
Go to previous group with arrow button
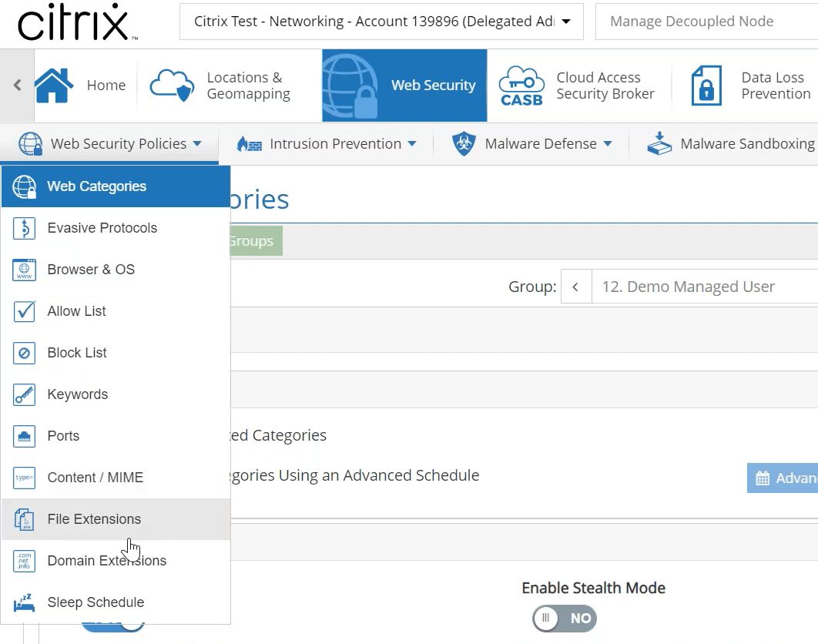[575, 287]
